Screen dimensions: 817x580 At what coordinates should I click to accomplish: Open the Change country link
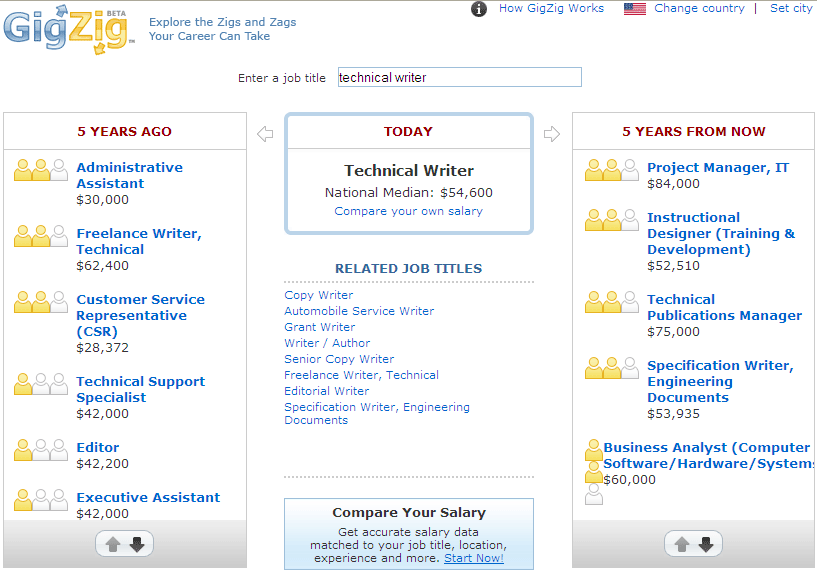[x=699, y=8]
